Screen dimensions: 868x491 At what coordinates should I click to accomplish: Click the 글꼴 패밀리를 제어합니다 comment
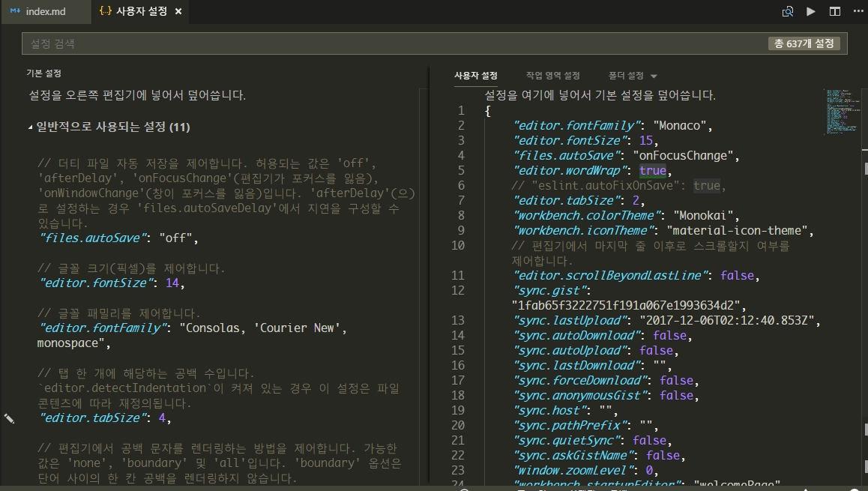(118, 313)
